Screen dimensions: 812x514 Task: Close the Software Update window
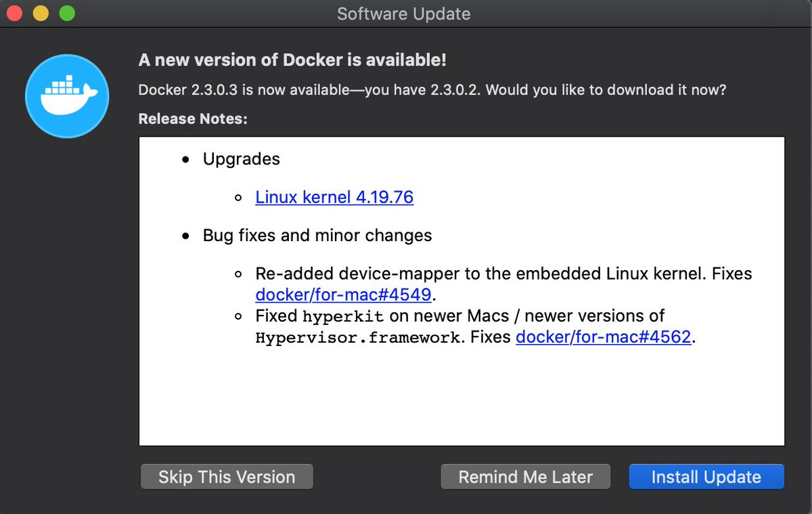[15, 13]
